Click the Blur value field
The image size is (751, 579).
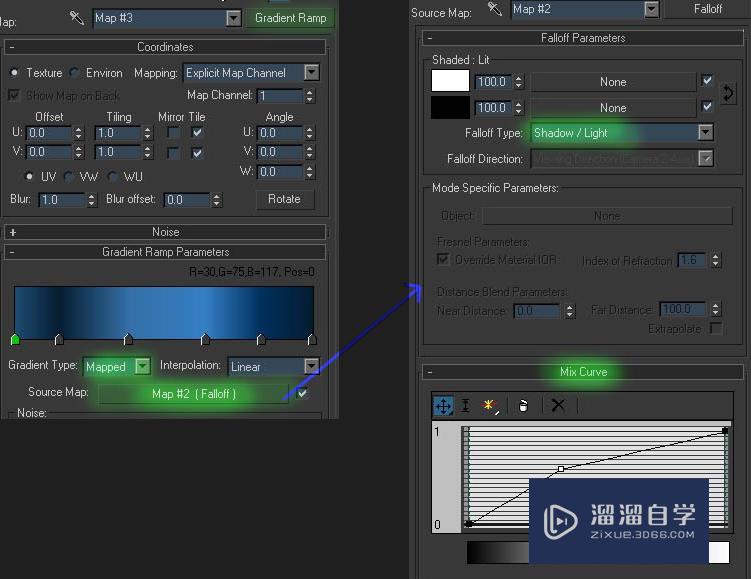(x=62, y=200)
